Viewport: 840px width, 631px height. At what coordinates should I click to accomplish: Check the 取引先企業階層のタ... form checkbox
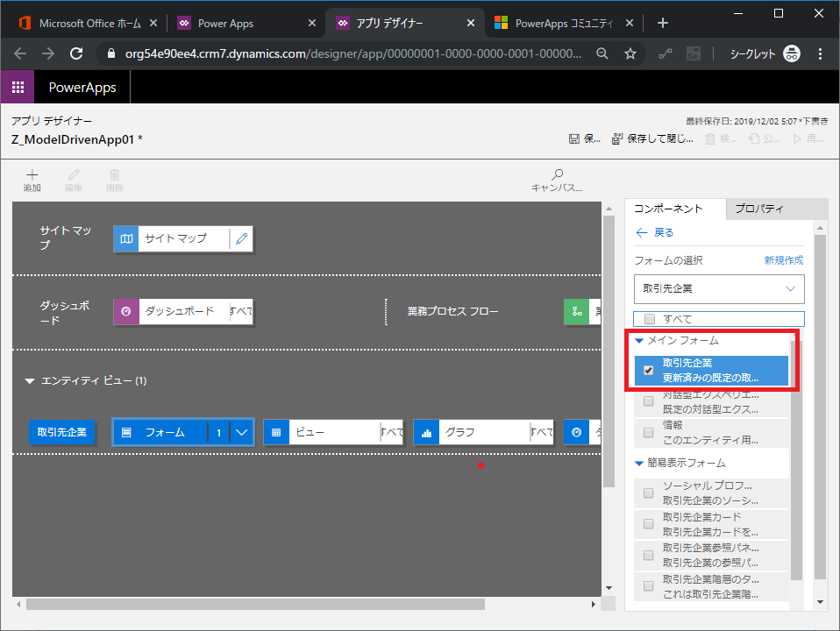pos(649,586)
